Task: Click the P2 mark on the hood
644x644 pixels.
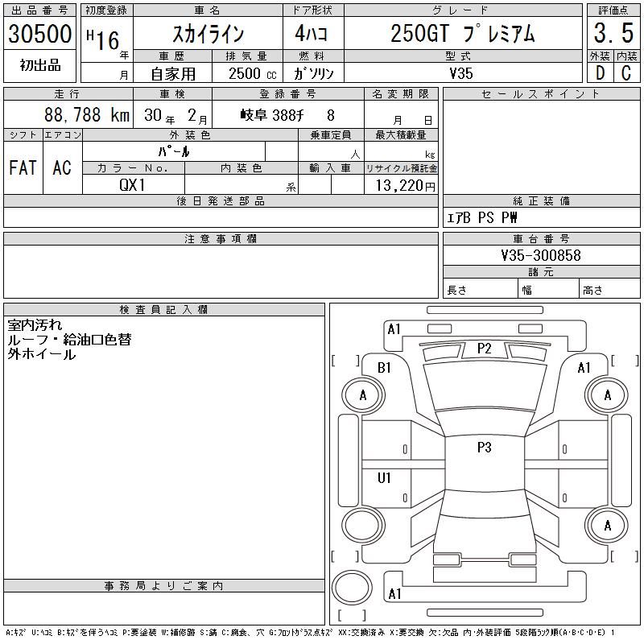Action: pos(484,349)
